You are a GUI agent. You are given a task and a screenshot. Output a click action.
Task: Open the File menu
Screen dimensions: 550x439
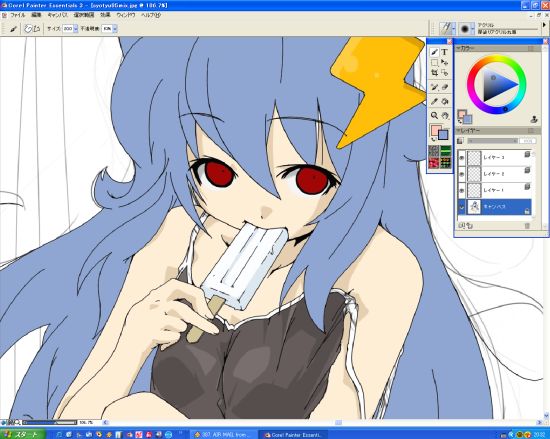(17, 15)
